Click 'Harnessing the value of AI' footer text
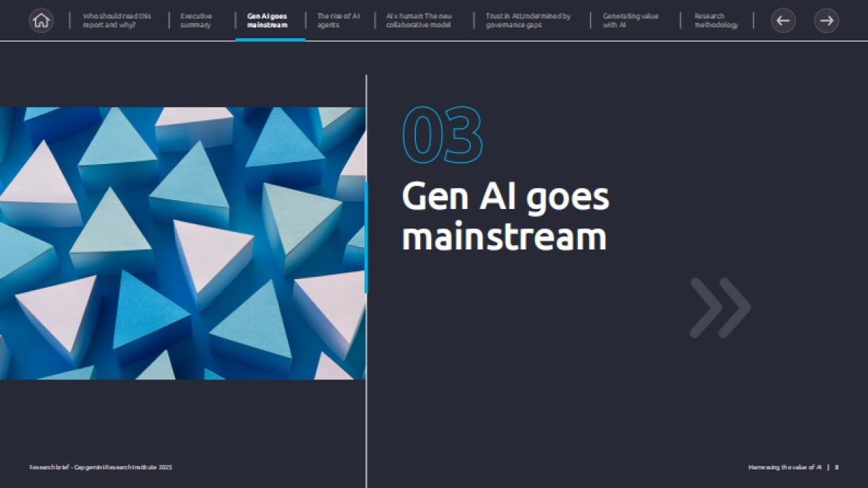Screen dimensions: 868x488 click(x=784, y=468)
